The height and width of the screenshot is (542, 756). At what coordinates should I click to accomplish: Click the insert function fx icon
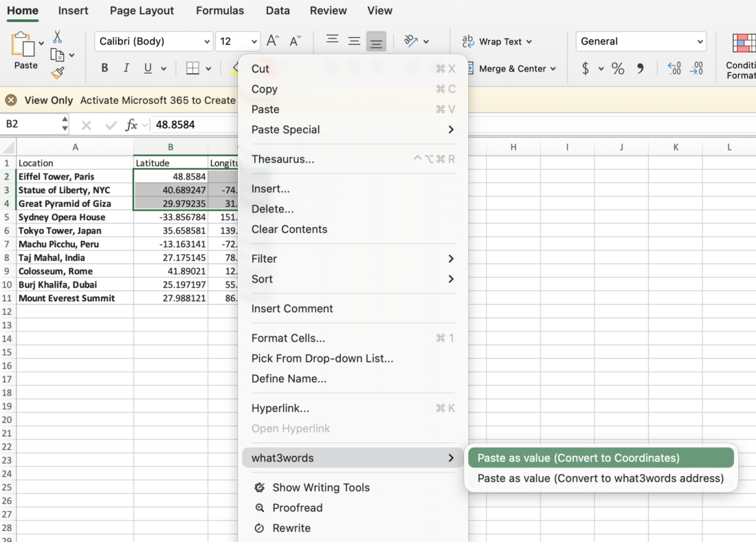(x=131, y=124)
